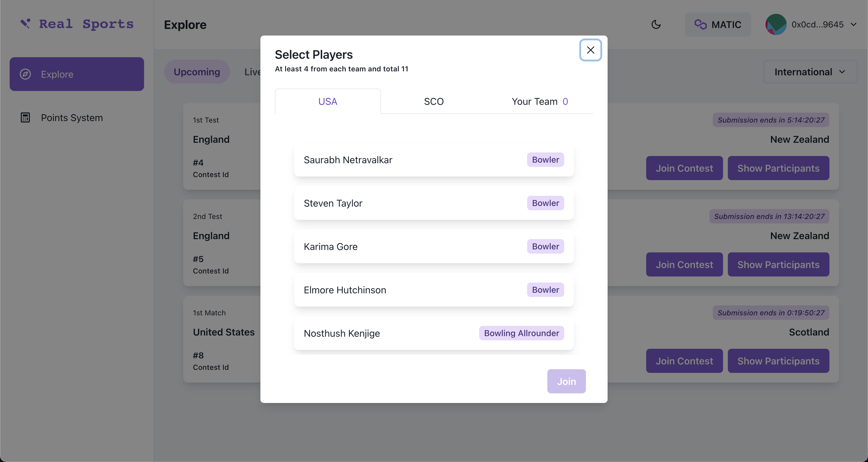Viewport: 868px width, 462px height.
Task: Click the Real Sports logo icon
Action: click(25, 23)
